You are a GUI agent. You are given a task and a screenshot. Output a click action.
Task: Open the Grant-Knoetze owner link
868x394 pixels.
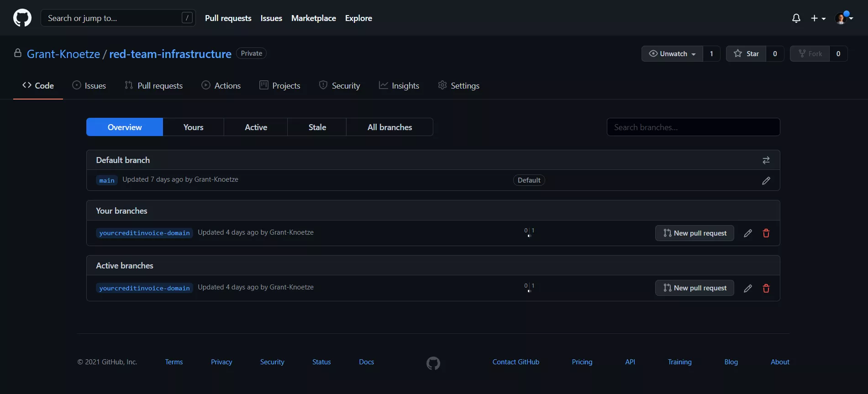click(63, 54)
